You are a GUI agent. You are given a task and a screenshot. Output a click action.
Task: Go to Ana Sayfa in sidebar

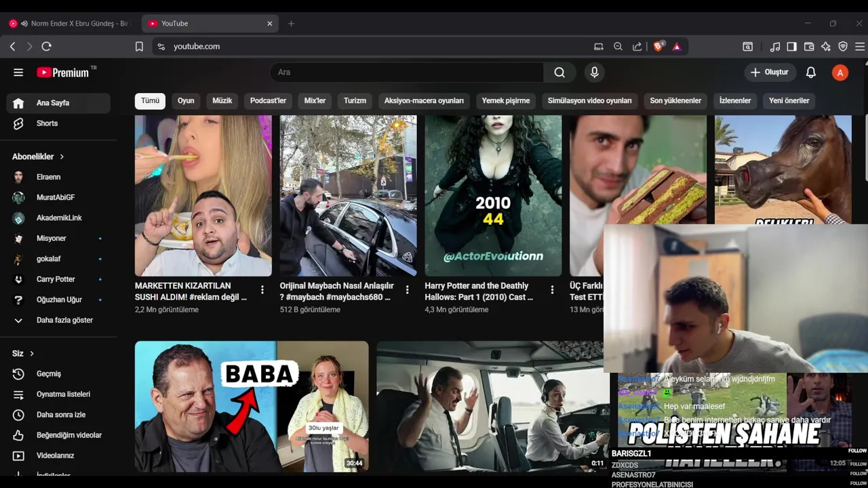tap(58, 103)
